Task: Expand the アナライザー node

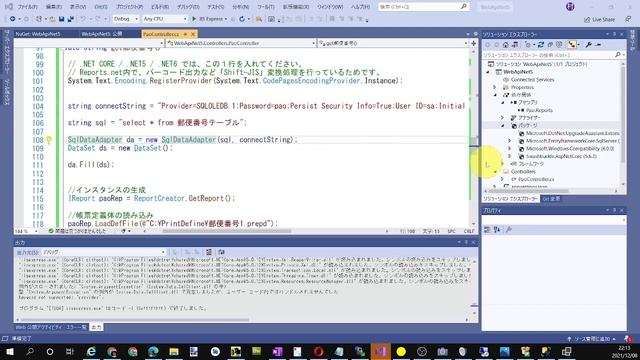Action: (503, 118)
